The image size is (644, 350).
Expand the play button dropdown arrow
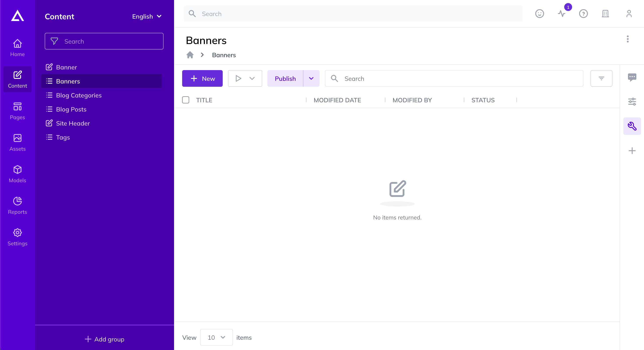point(252,78)
